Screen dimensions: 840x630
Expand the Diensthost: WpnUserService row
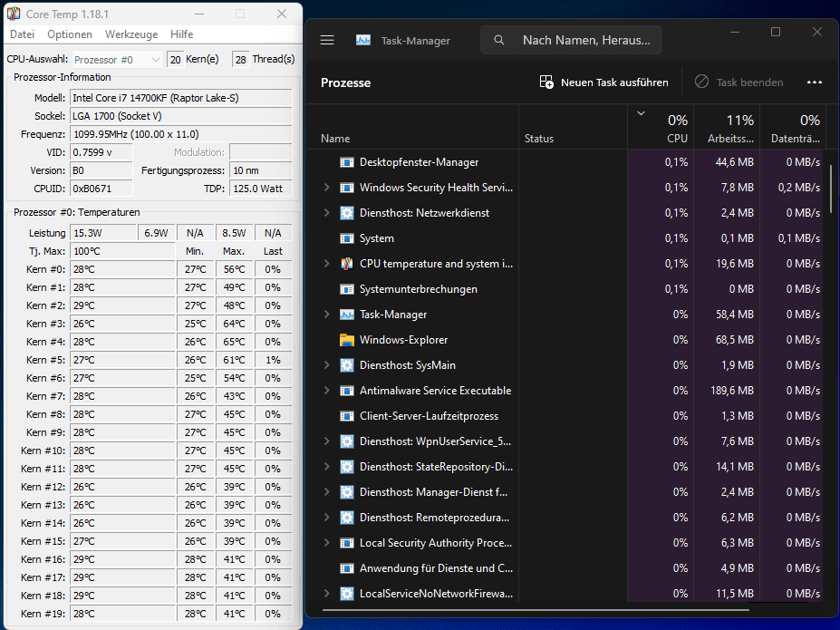[x=327, y=441]
